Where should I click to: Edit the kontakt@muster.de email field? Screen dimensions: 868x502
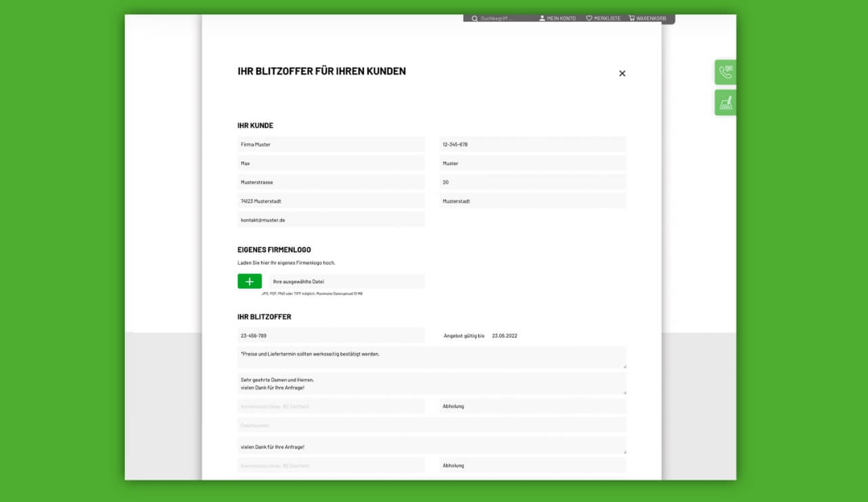(331, 220)
